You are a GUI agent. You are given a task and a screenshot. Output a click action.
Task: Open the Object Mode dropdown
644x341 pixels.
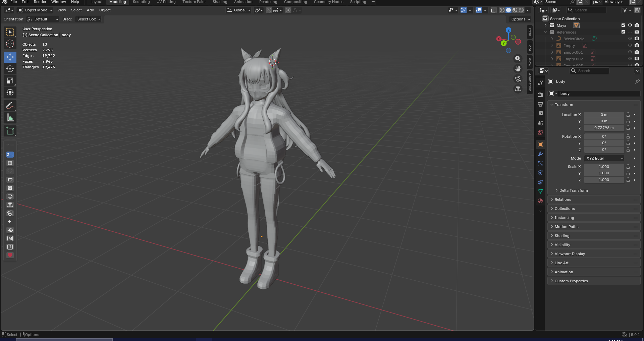[35, 10]
